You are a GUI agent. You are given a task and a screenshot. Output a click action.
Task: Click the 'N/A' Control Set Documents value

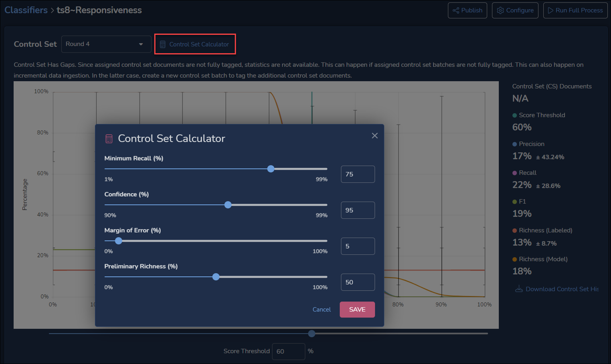(520, 99)
